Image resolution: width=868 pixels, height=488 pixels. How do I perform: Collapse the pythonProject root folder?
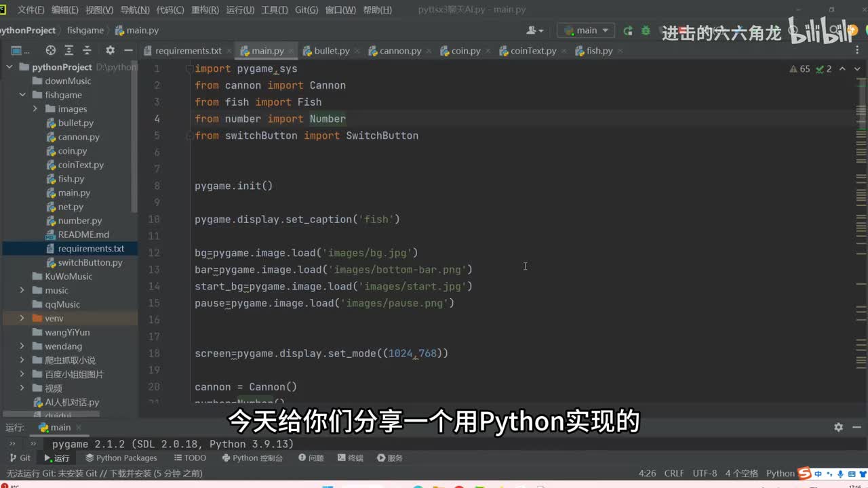click(9, 67)
